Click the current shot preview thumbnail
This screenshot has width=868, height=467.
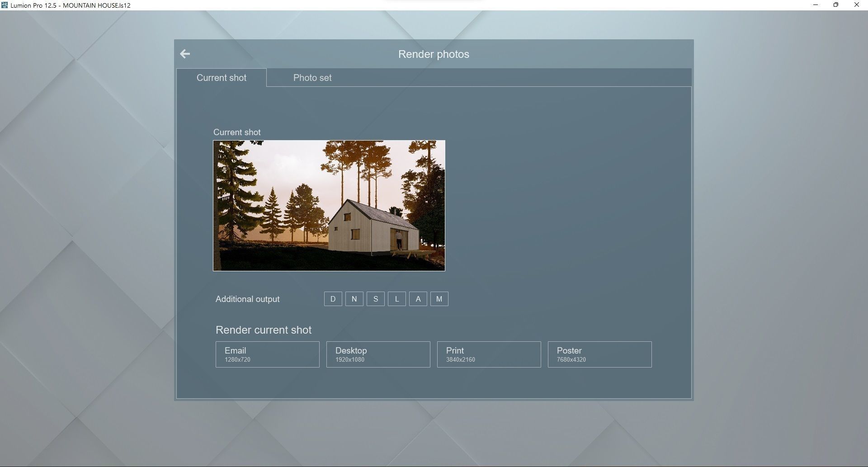click(x=329, y=206)
